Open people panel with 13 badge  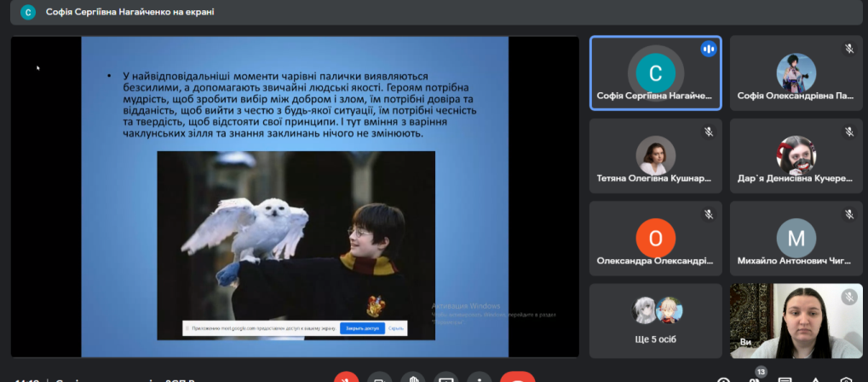(755, 378)
